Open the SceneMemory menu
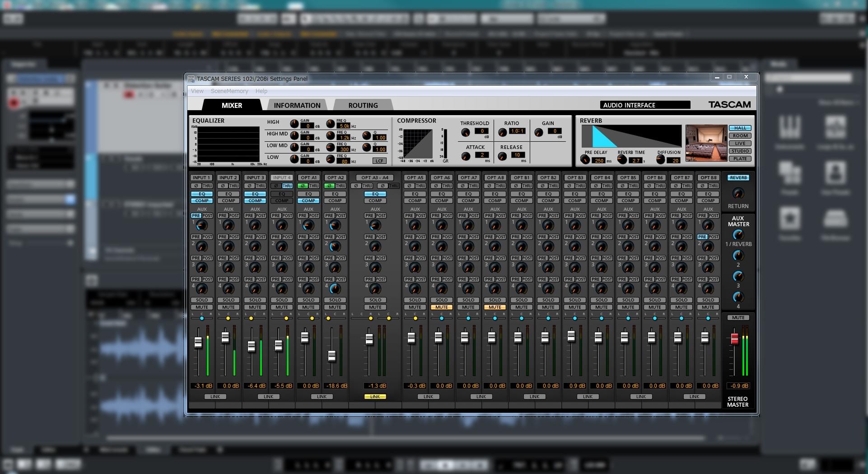This screenshot has width=868, height=474. [x=229, y=91]
